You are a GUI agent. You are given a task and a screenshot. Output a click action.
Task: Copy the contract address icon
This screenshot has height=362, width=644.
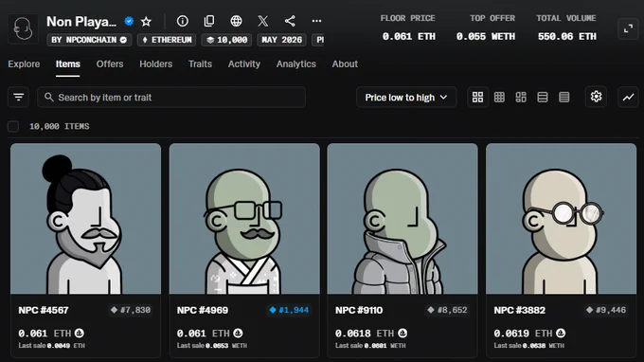[209, 21]
